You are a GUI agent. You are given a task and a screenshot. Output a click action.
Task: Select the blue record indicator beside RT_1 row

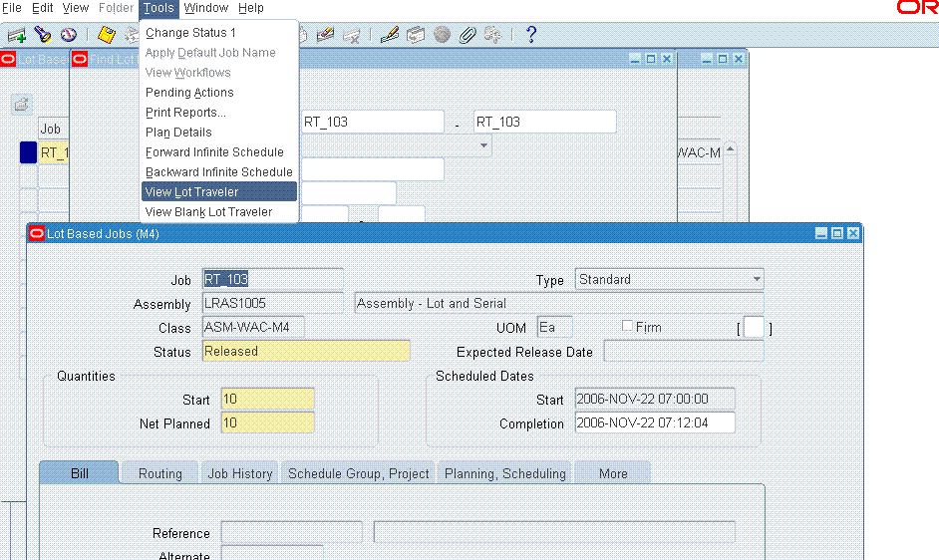click(28, 152)
